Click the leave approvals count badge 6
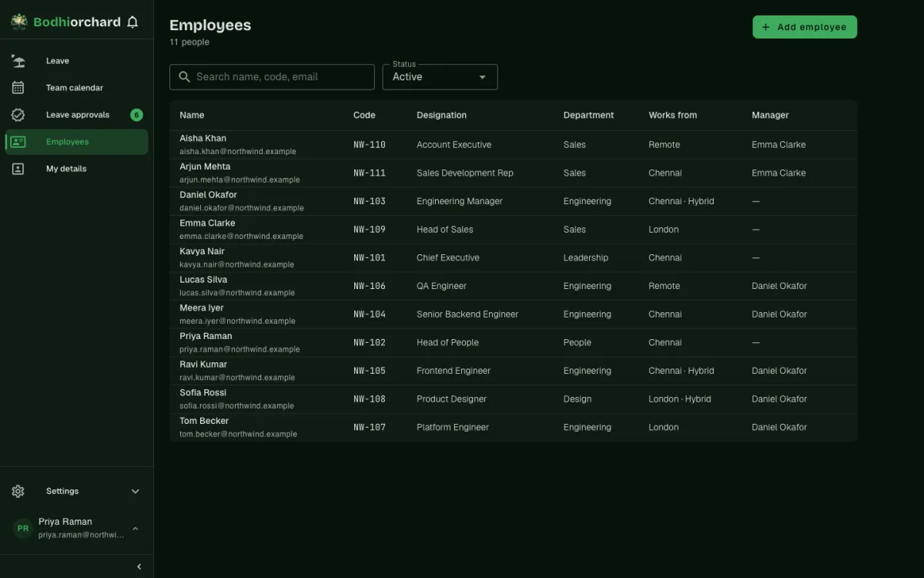 136,115
